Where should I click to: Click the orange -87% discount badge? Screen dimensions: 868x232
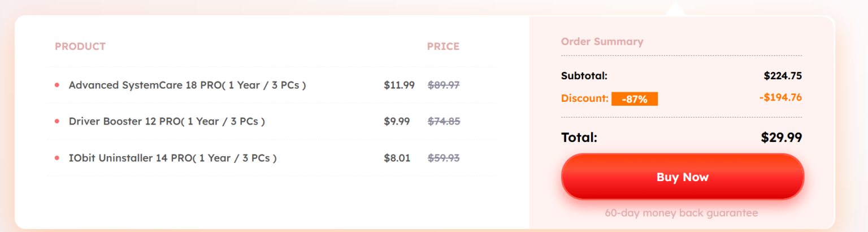[634, 99]
